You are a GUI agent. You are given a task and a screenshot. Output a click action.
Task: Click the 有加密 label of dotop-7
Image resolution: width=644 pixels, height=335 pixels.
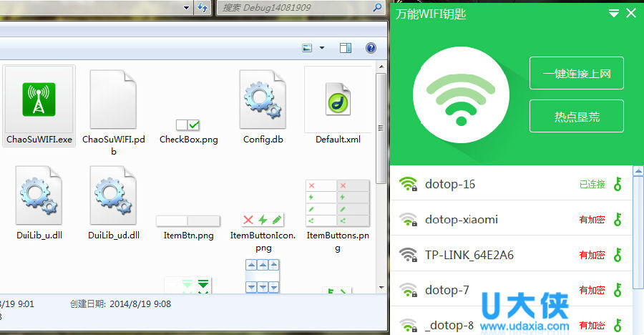(x=592, y=290)
